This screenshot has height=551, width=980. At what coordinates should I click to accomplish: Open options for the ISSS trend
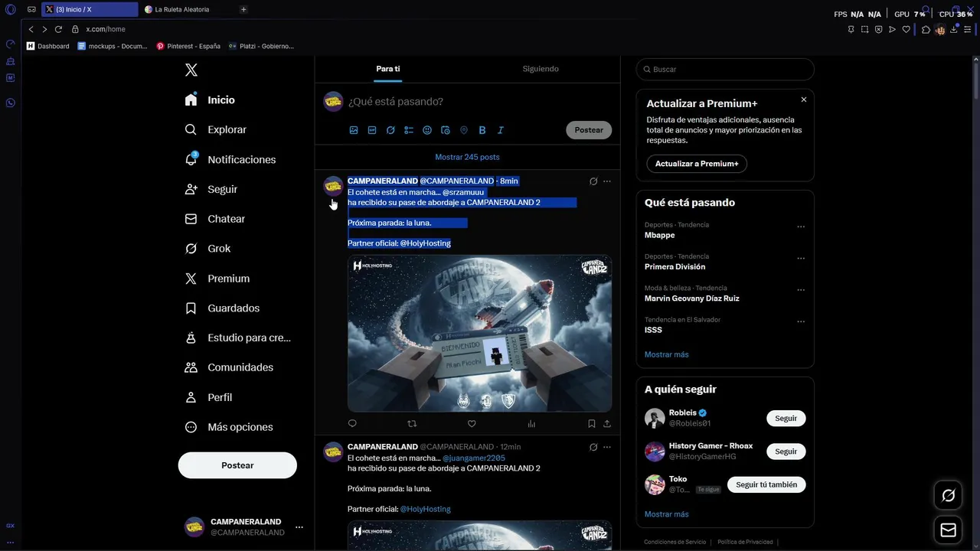(x=801, y=321)
